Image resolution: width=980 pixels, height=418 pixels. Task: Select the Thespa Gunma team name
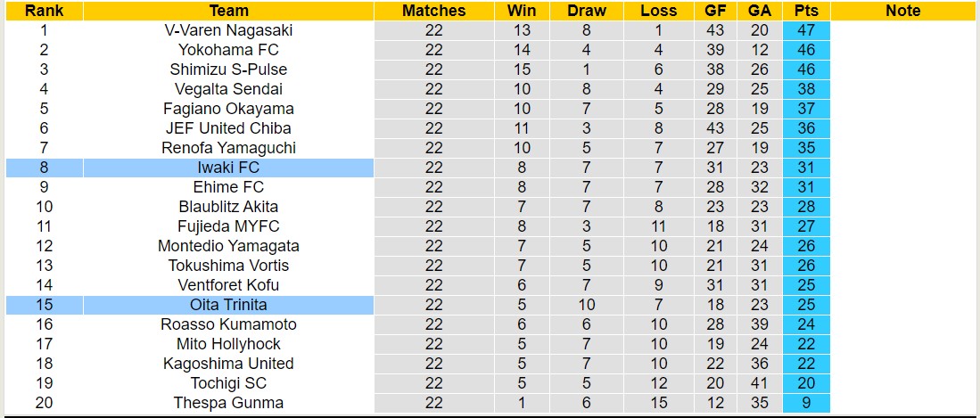pyautogui.click(x=228, y=403)
